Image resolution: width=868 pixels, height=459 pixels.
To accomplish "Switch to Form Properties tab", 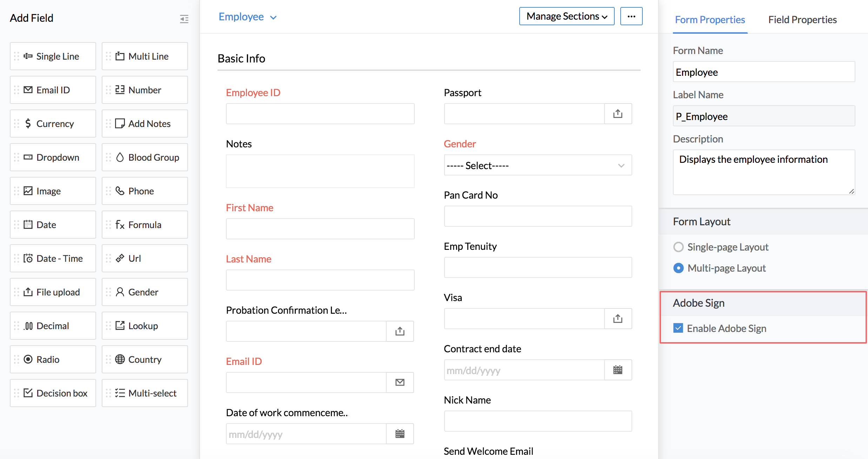I will point(710,20).
